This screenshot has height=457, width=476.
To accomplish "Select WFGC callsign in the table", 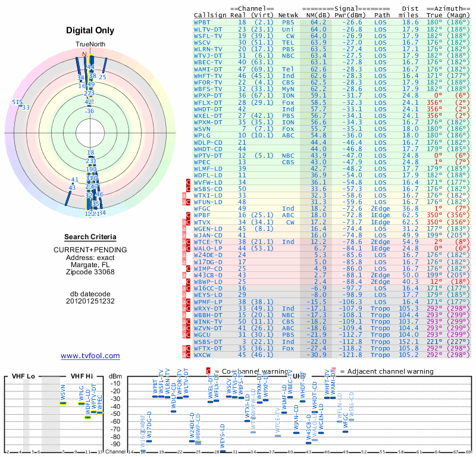I will coord(202,209).
